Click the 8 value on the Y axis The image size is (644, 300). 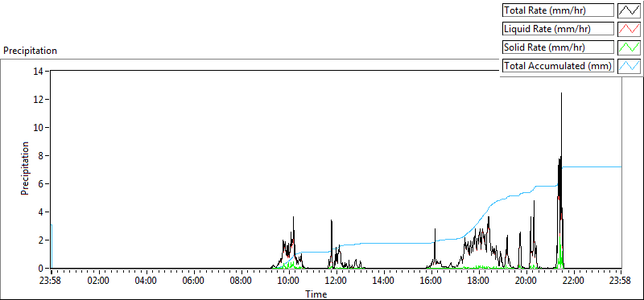click(x=41, y=155)
